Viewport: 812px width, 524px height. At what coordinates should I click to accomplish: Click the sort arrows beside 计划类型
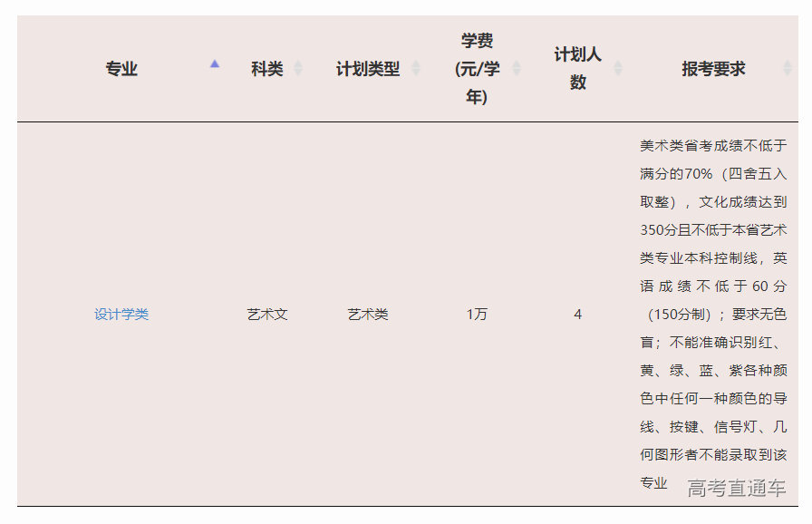click(x=416, y=69)
